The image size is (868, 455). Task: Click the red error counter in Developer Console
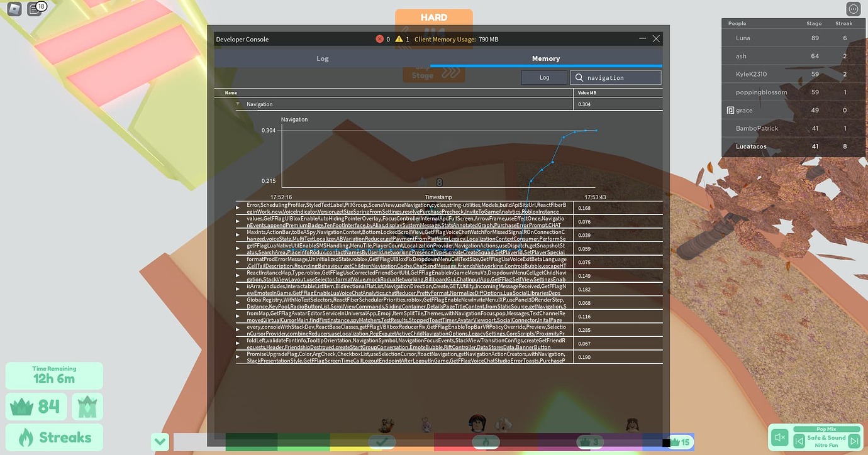380,38
